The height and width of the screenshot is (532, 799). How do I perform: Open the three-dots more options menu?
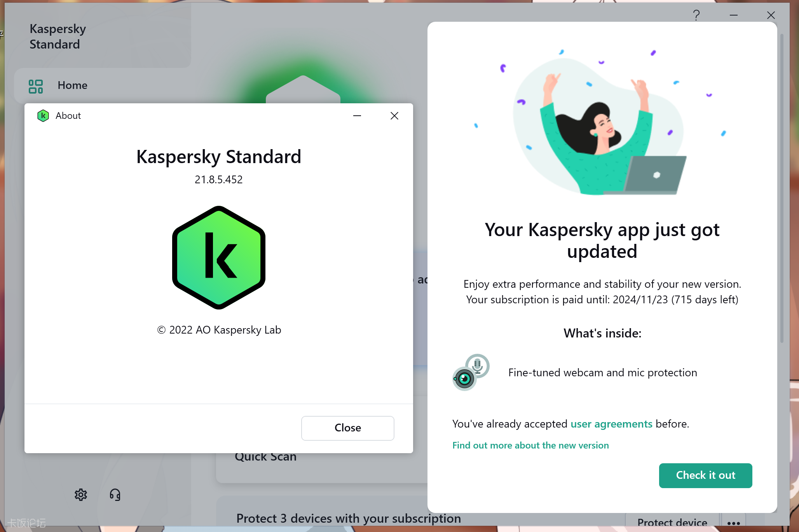(x=733, y=523)
